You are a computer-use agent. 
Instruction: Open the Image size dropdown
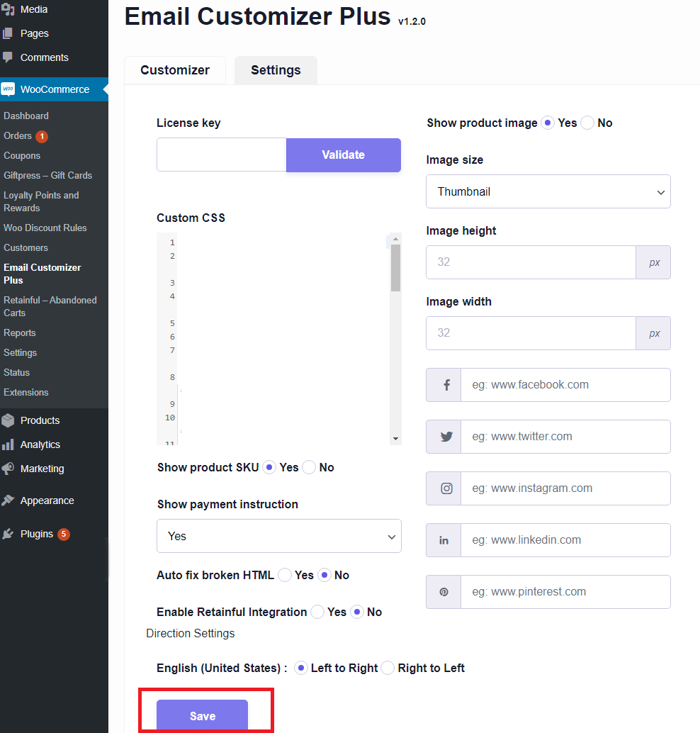tap(548, 191)
